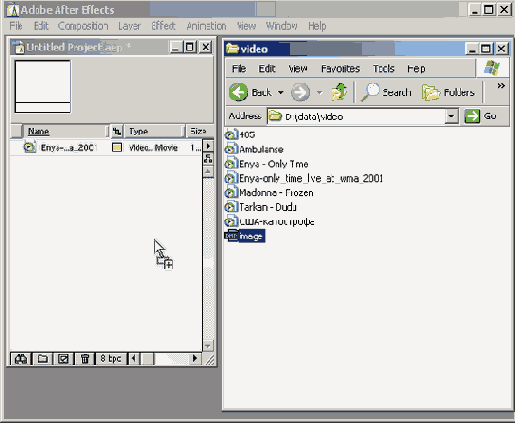Expand the Address bar dropdown list
This screenshot has height=423, width=515.
point(451,116)
